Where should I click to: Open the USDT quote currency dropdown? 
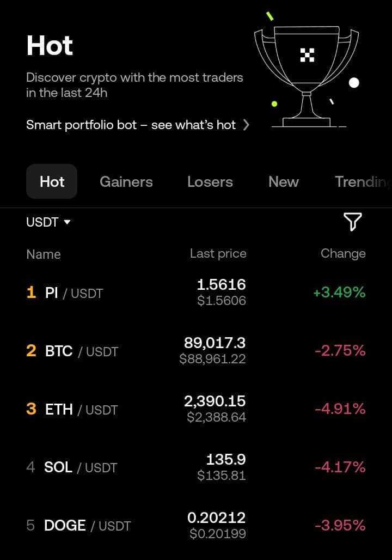pyautogui.click(x=48, y=222)
